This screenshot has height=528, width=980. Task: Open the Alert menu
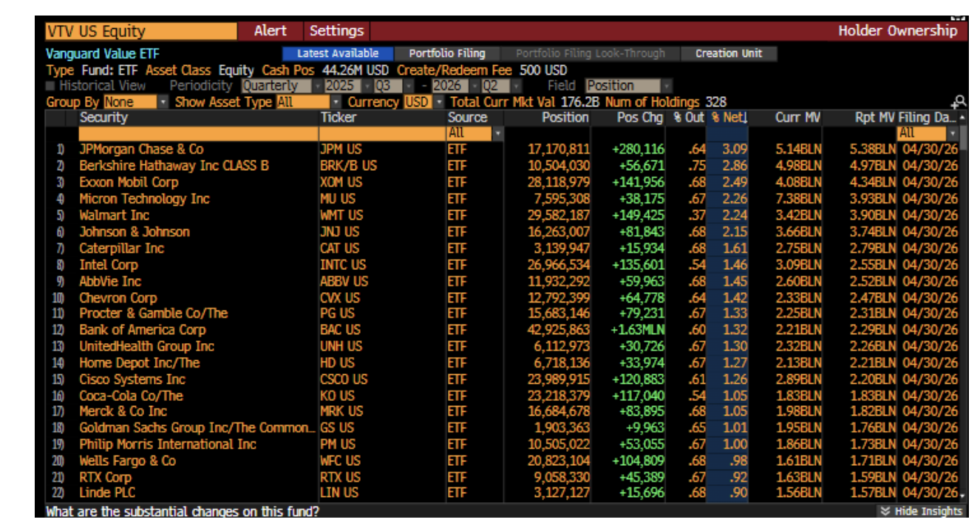[x=270, y=31]
